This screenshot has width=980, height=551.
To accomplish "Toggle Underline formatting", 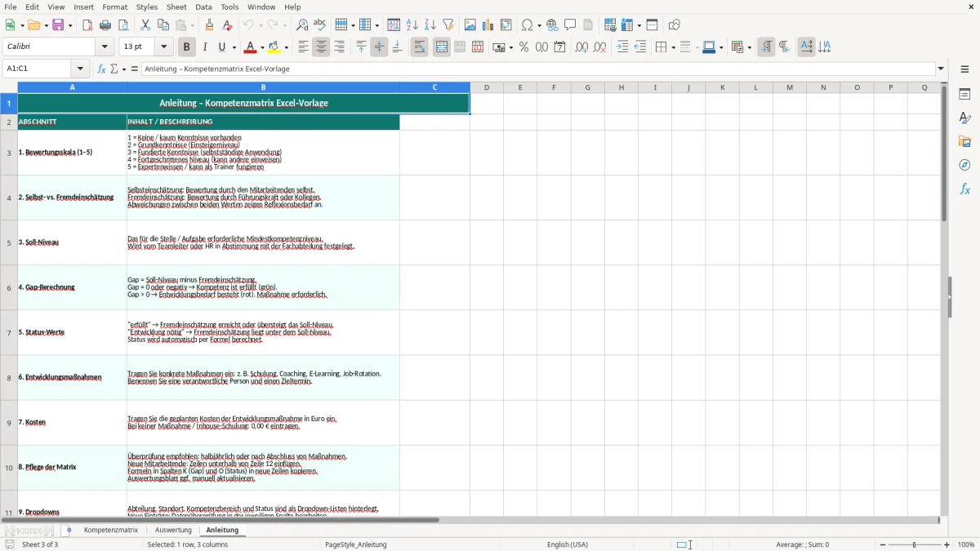I will [x=222, y=47].
